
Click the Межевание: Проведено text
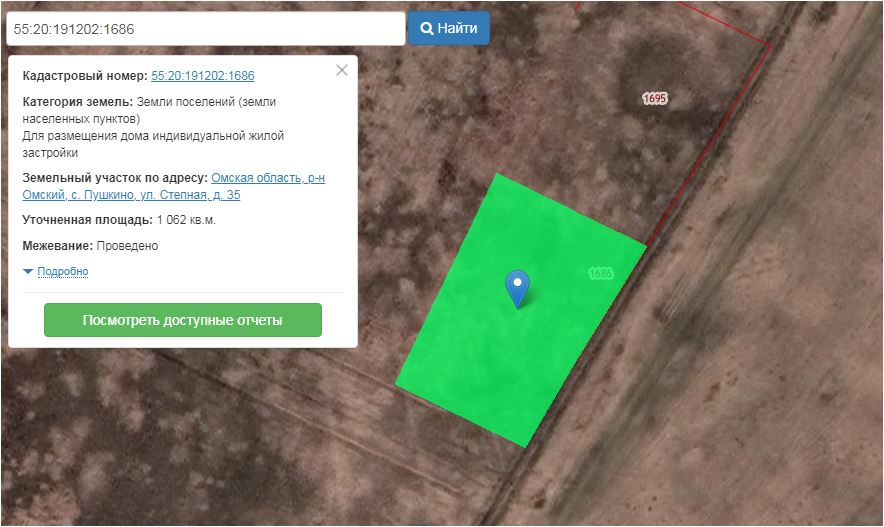tap(90, 246)
